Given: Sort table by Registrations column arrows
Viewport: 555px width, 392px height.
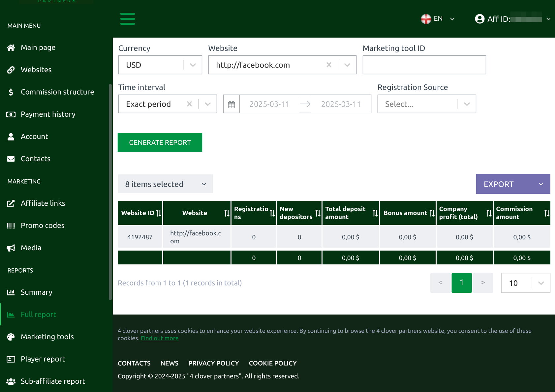Looking at the screenshot, I should coord(272,213).
